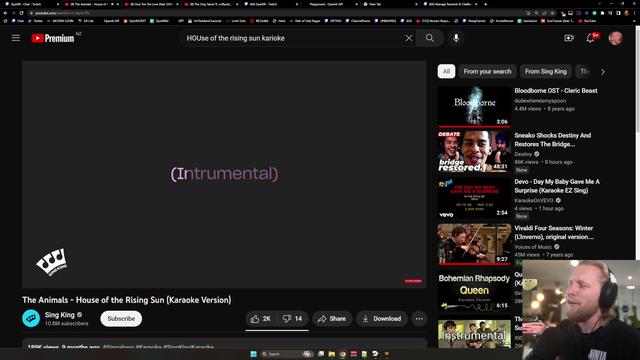Start voice search with microphone
The image size is (640, 360).
pos(456,38)
